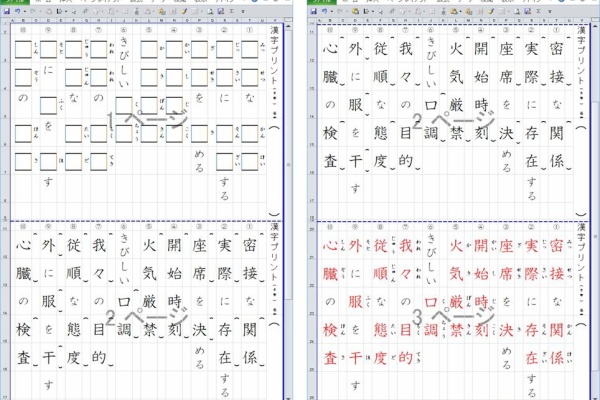Open undo history dropdown in right window
The image size is (600, 400).
[x=330, y=11]
